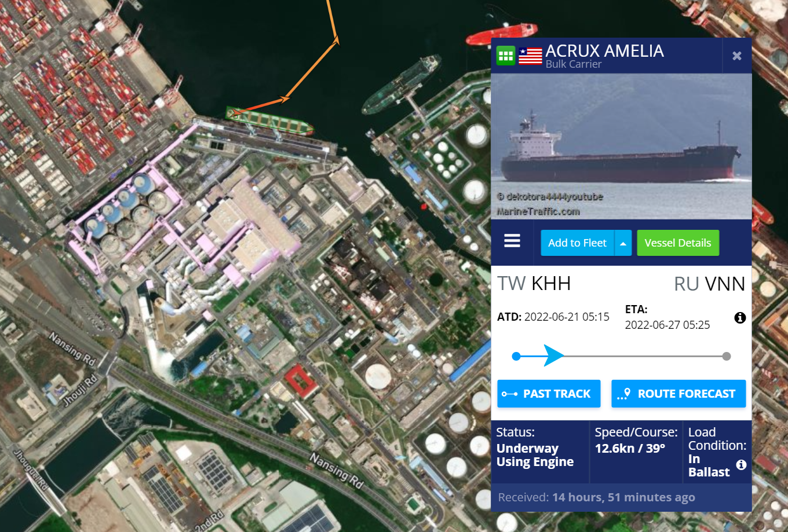Select the green vessel at the berth
This screenshot has height=532, width=788.
click(269, 121)
